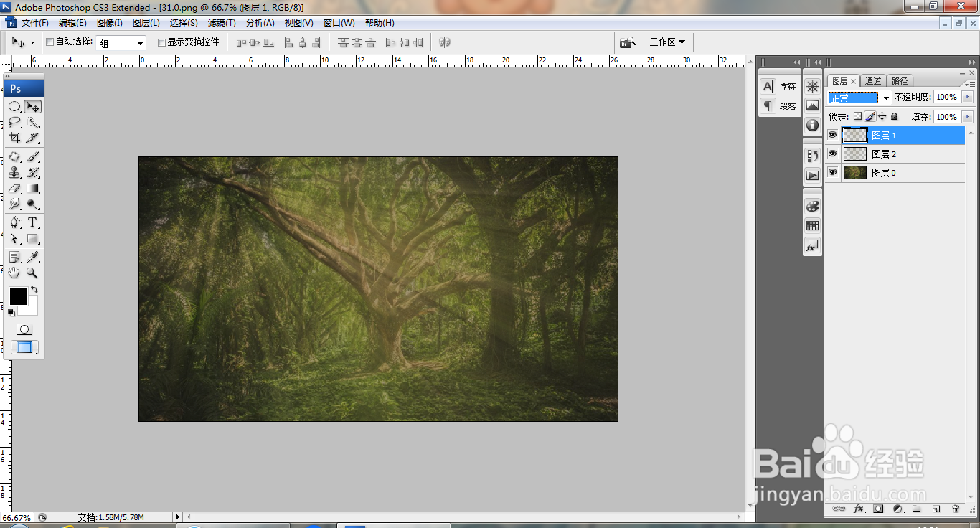Open the 段落 paragraph panel
The image size is (980, 528).
coord(779,106)
